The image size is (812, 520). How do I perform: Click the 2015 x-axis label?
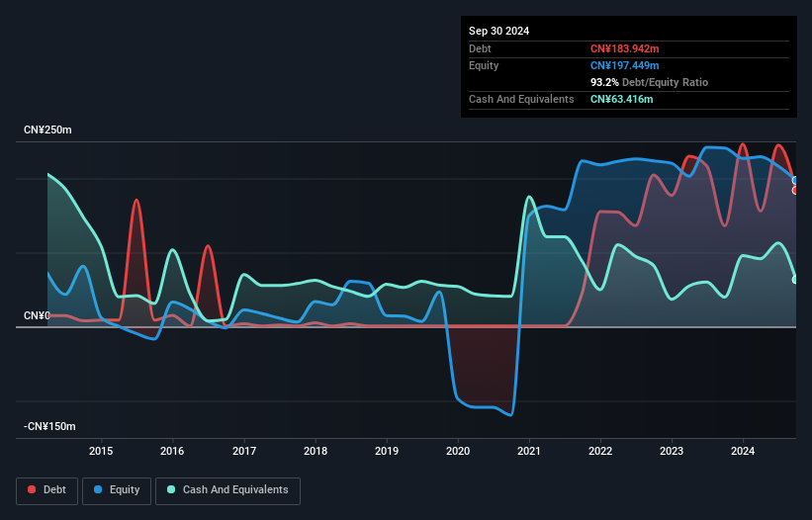101,451
